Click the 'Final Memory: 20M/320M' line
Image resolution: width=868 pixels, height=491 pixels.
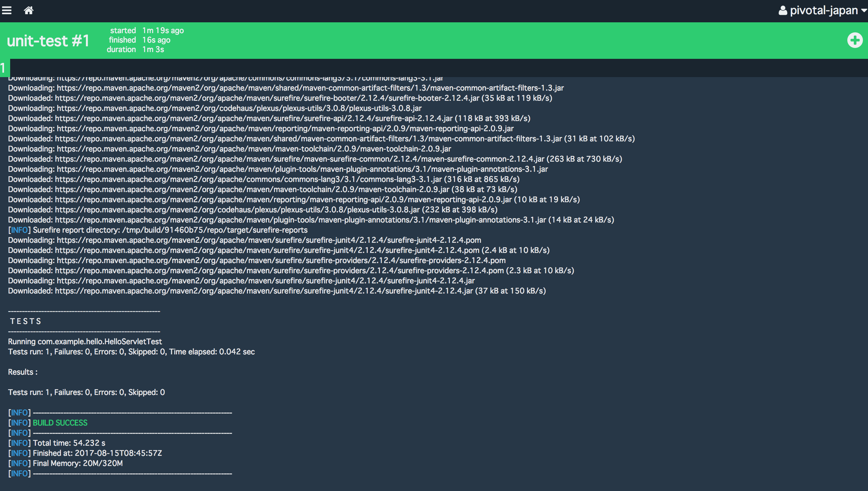click(x=78, y=463)
